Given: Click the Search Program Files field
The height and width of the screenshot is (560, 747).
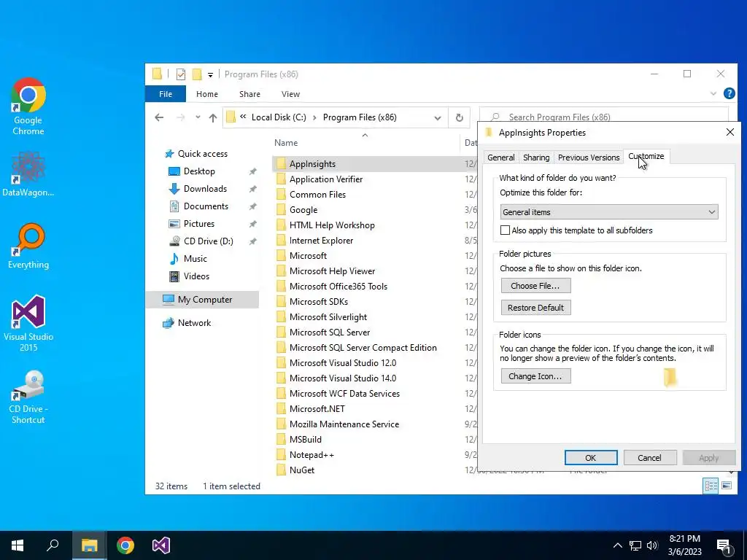Looking at the screenshot, I should pyautogui.click(x=603, y=117).
